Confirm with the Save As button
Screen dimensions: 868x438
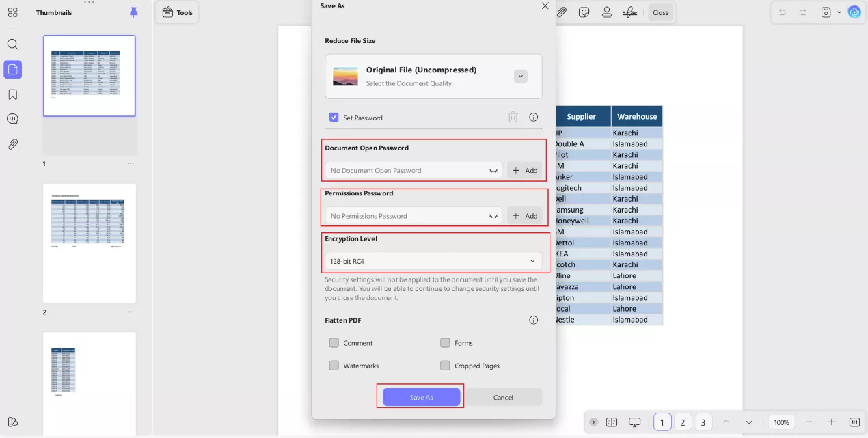tap(421, 397)
